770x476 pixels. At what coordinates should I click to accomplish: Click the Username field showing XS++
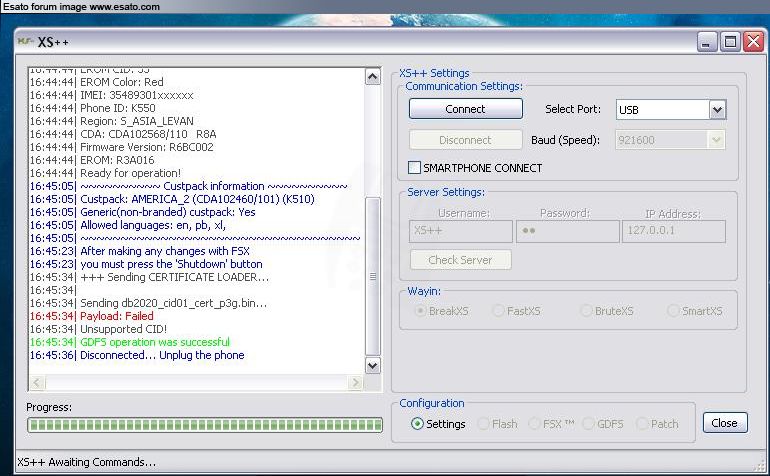(461, 231)
